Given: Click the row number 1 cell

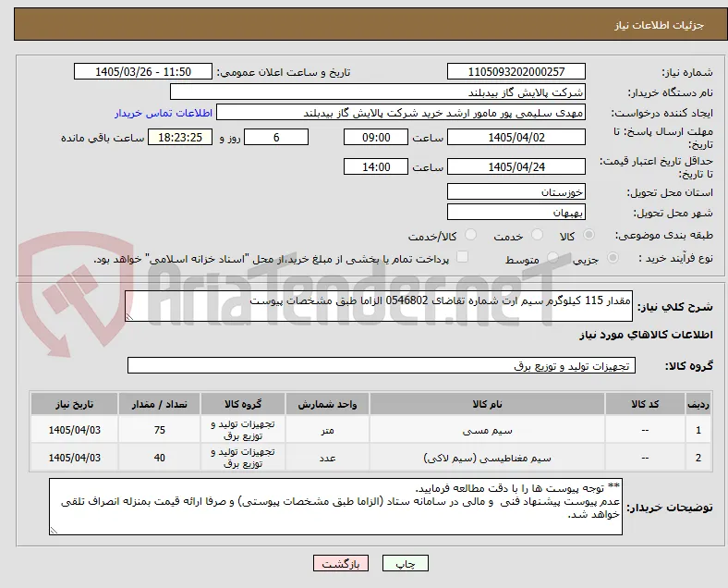Looking at the screenshot, I should (698, 430).
